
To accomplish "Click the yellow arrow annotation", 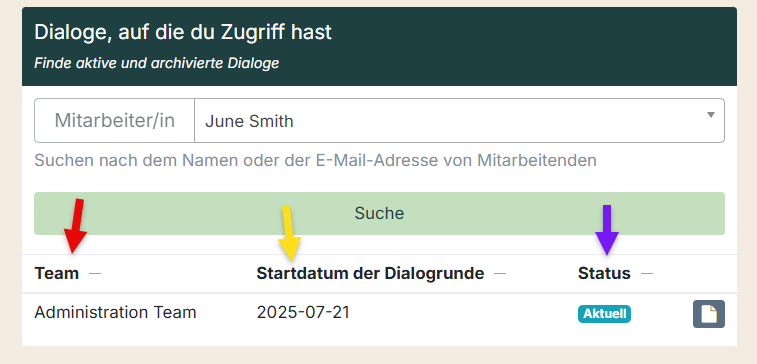I will pos(289,233).
